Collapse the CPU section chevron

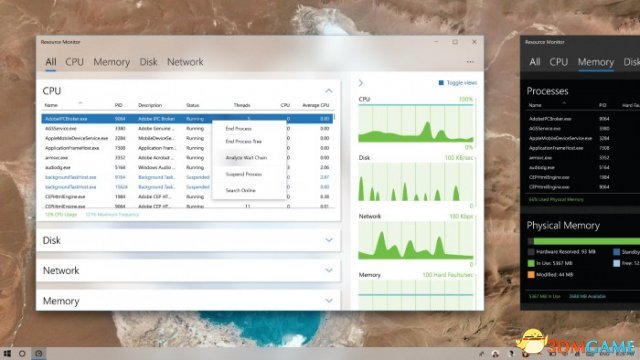click(x=329, y=91)
